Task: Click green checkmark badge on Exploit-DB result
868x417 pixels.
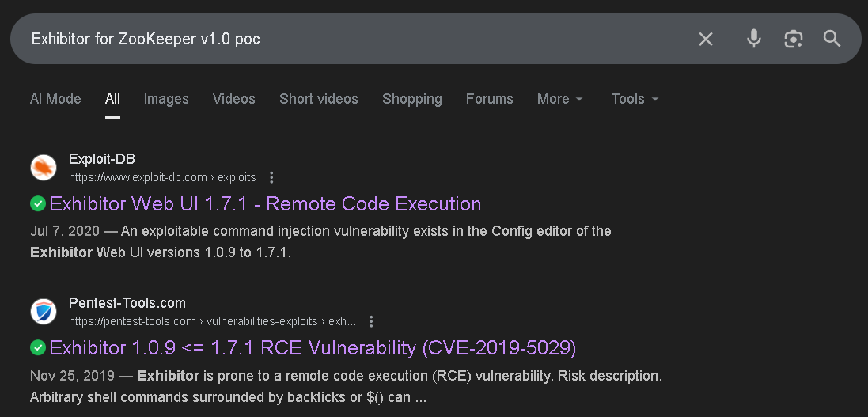Action: (37, 204)
